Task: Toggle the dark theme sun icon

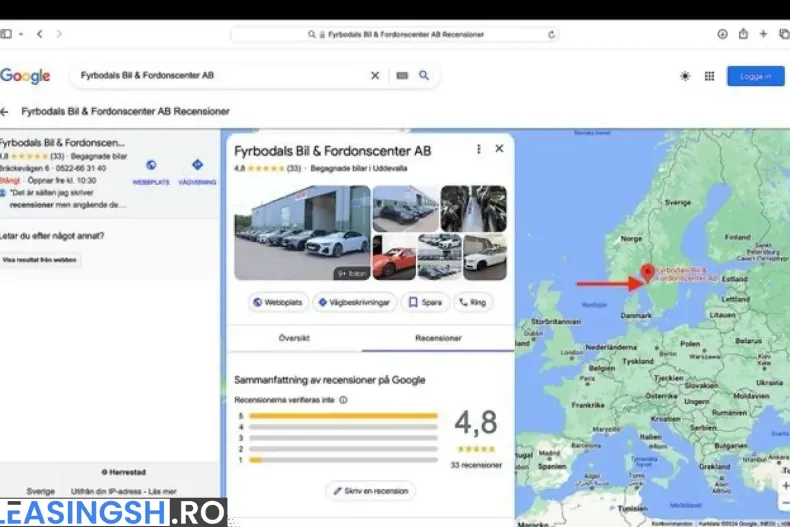Action: [685, 76]
